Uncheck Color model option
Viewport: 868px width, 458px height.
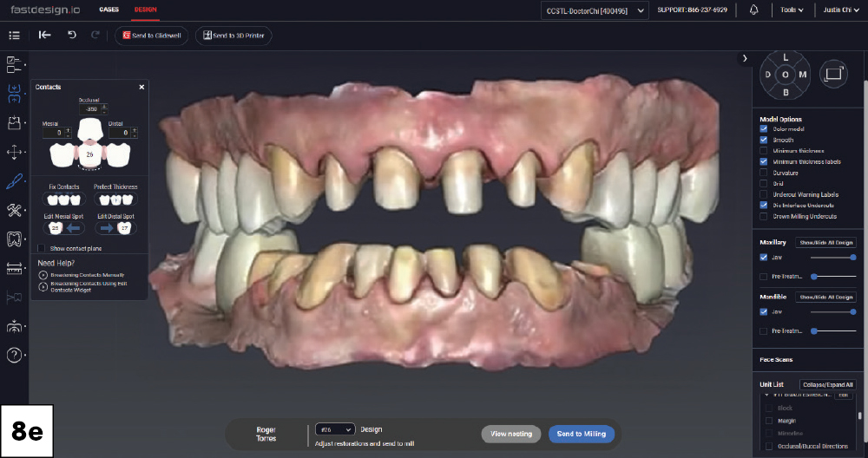coord(763,129)
